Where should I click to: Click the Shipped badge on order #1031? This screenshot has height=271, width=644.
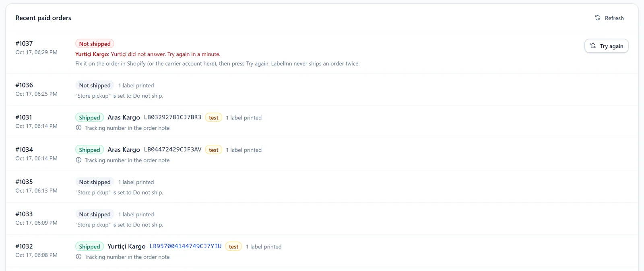click(x=89, y=117)
